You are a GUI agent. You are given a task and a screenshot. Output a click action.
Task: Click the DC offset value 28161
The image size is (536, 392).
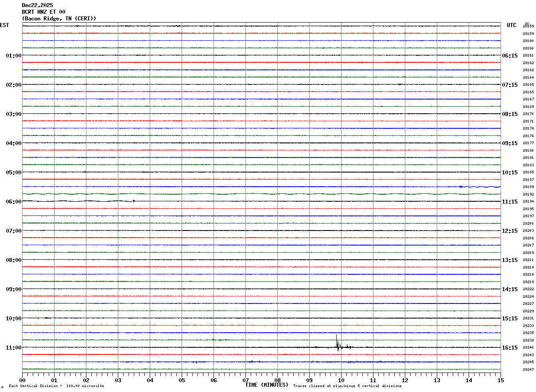tap(528, 56)
